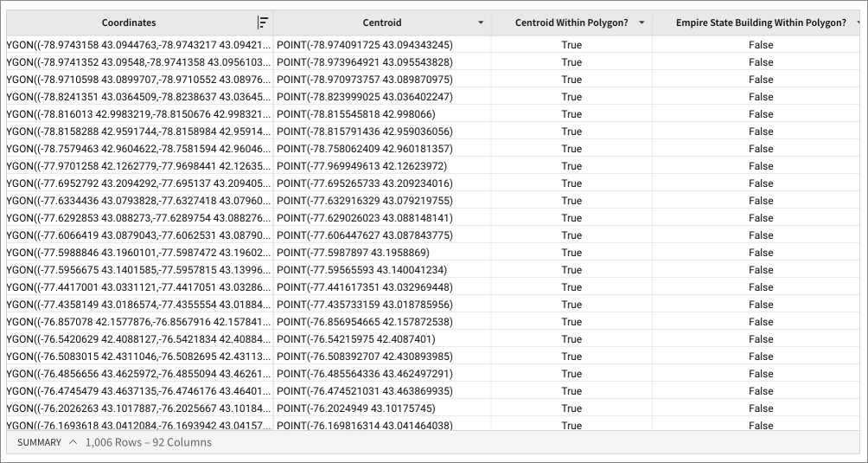Screen dimensions: 868x463
Task: Click centroid cell POINT(-76.54215975 42.4087401)
Action: pyautogui.click(x=355, y=338)
